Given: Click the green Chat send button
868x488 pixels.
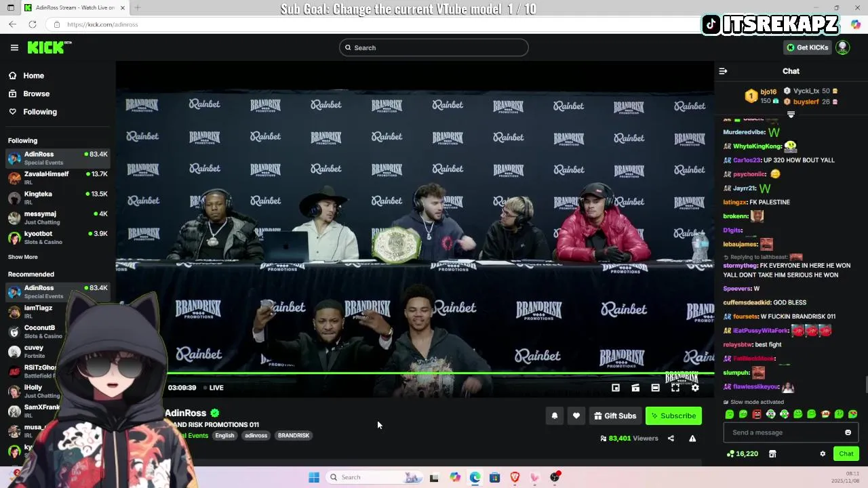Looking at the screenshot, I should pos(846,454).
